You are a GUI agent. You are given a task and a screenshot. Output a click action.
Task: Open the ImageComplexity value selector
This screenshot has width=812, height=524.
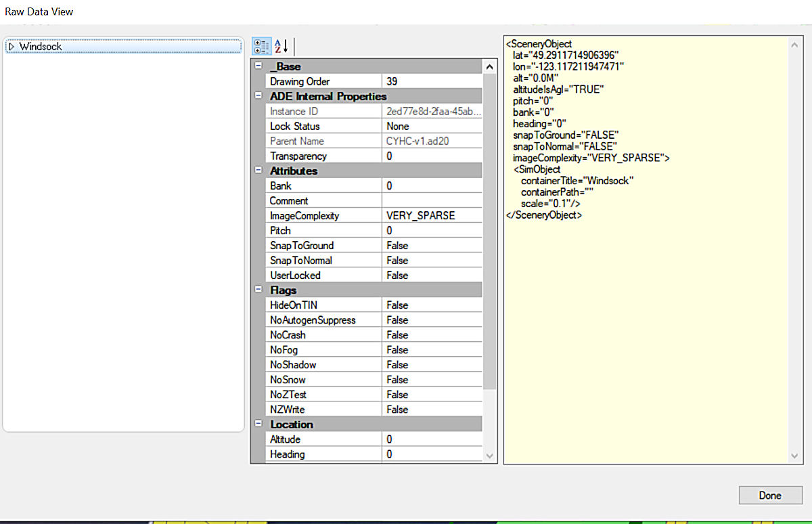click(432, 215)
